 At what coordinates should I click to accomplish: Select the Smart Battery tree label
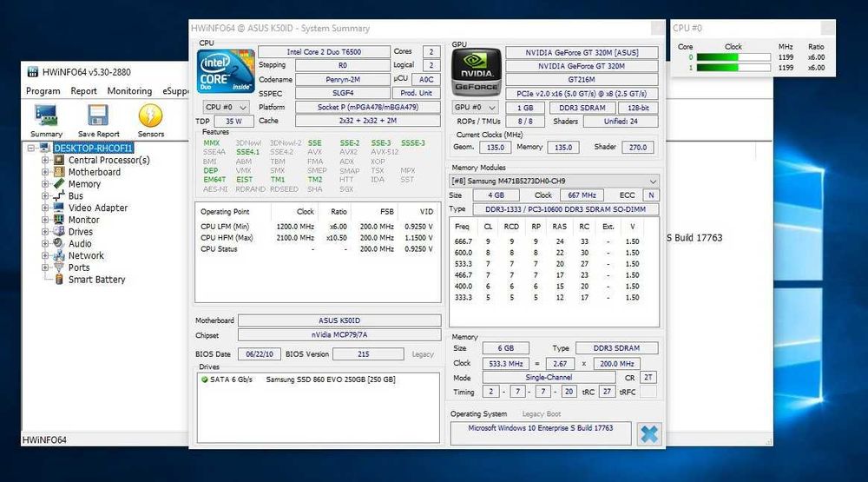[x=97, y=280]
